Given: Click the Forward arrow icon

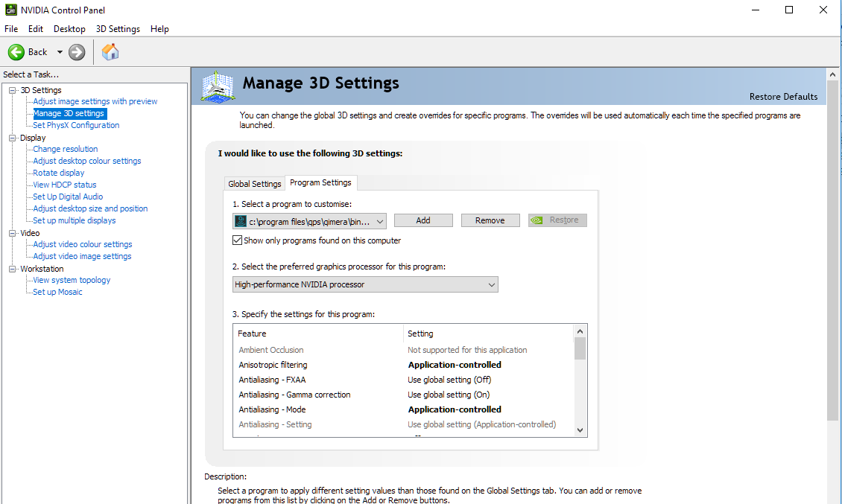Looking at the screenshot, I should 77,52.
